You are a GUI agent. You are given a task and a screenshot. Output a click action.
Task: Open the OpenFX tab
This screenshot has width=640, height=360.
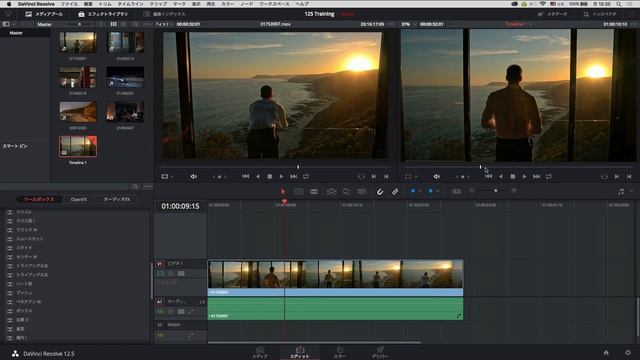point(79,199)
